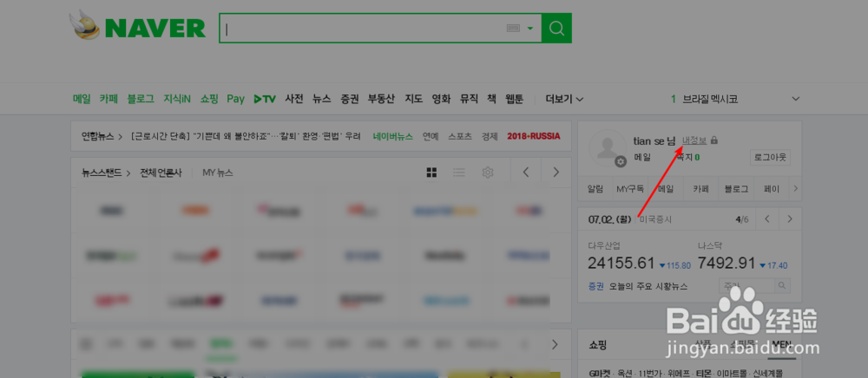Open newsstand settings gear icon

coord(487,173)
